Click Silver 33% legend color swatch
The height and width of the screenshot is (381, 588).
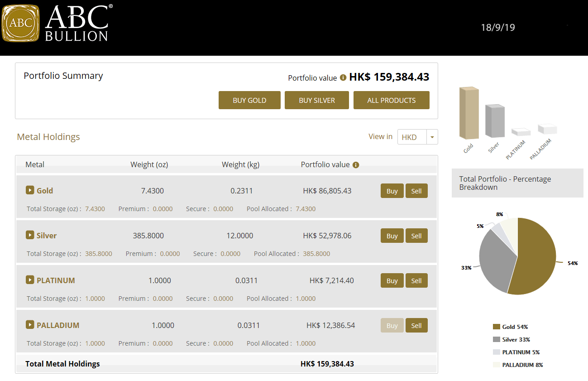(x=496, y=339)
